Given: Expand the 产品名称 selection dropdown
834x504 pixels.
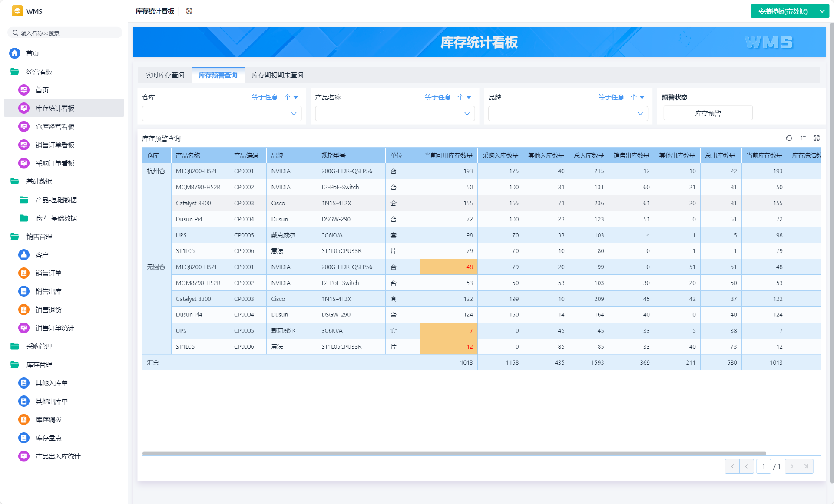Looking at the screenshot, I should coord(394,113).
